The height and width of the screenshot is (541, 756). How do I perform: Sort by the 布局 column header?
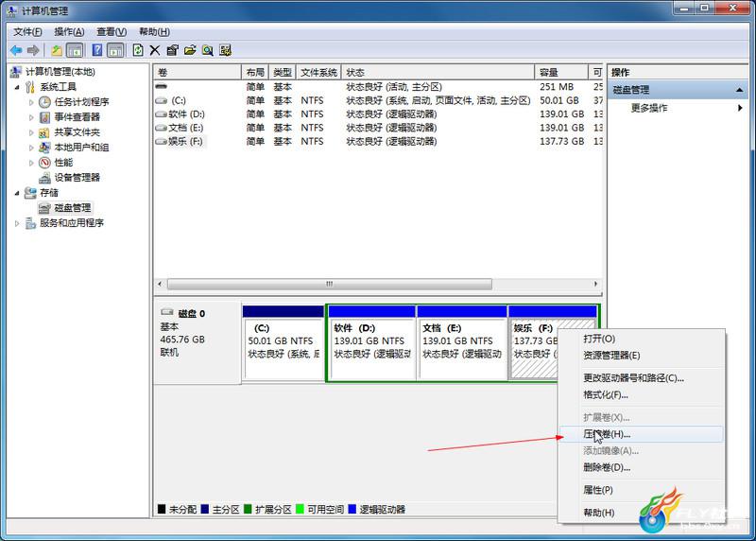coord(255,73)
